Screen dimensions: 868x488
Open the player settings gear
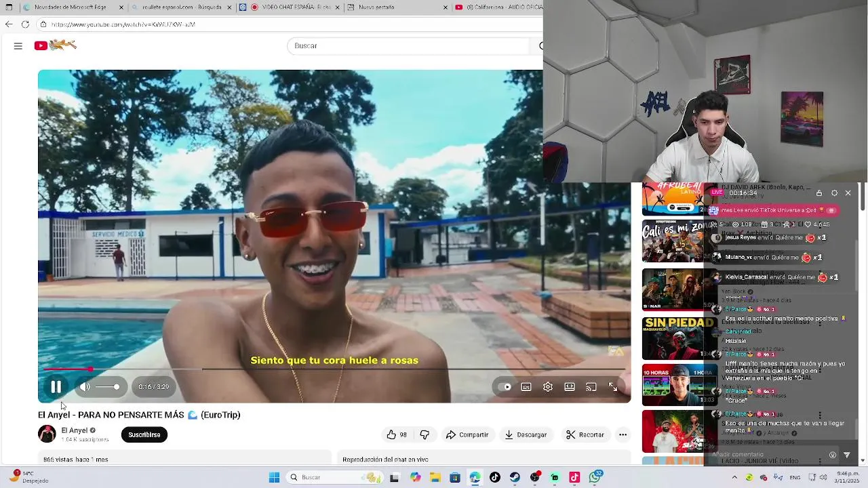(x=548, y=387)
